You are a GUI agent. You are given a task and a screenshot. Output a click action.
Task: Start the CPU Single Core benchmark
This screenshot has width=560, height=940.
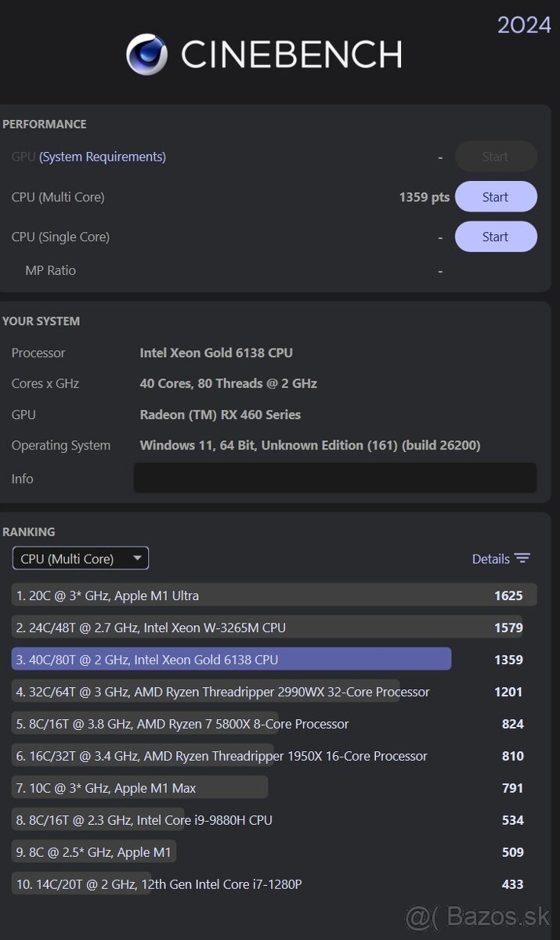pos(496,236)
